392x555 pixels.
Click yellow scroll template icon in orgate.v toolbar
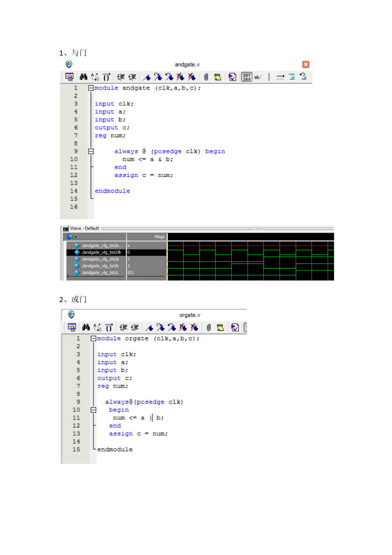(x=220, y=327)
